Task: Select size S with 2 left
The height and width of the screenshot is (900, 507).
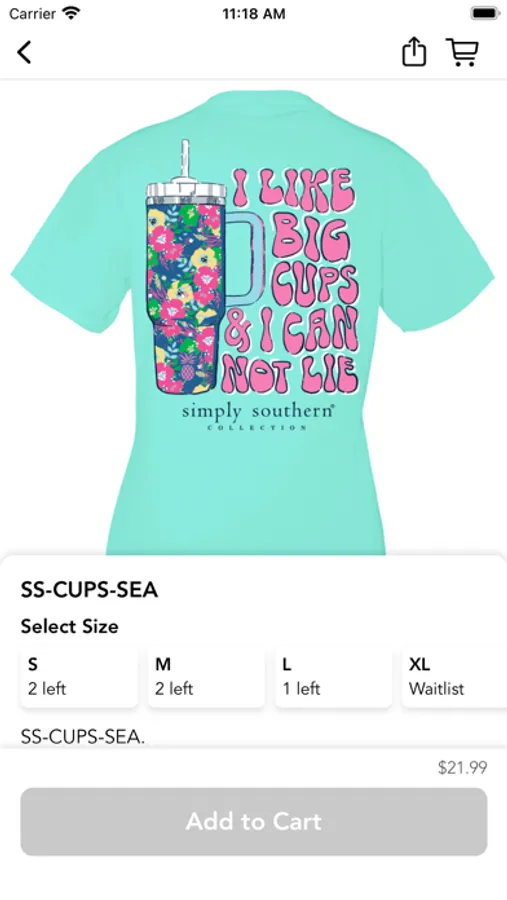Action: tap(79, 677)
